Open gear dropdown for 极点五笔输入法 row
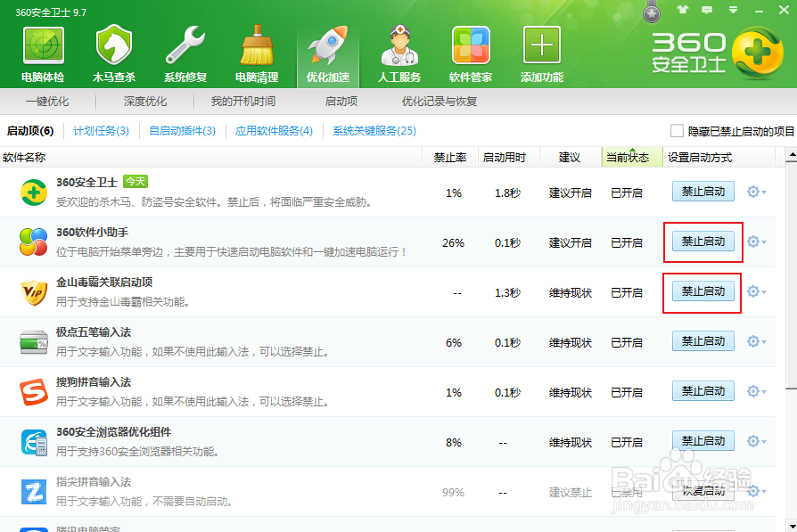 coord(756,341)
